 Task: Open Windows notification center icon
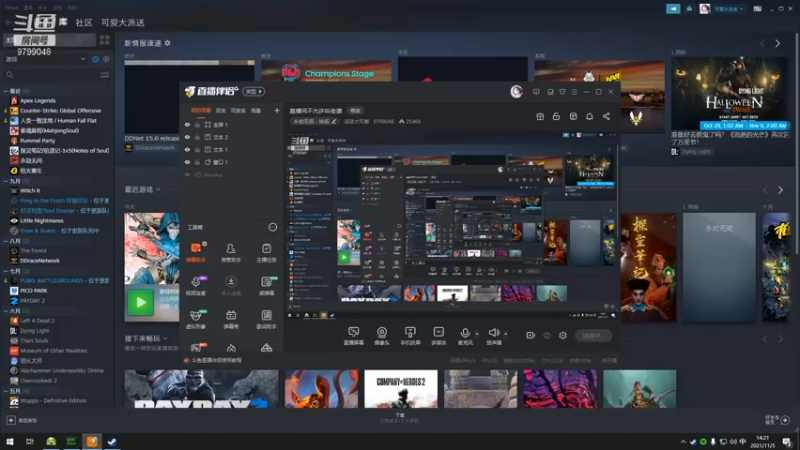tap(787, 441)
